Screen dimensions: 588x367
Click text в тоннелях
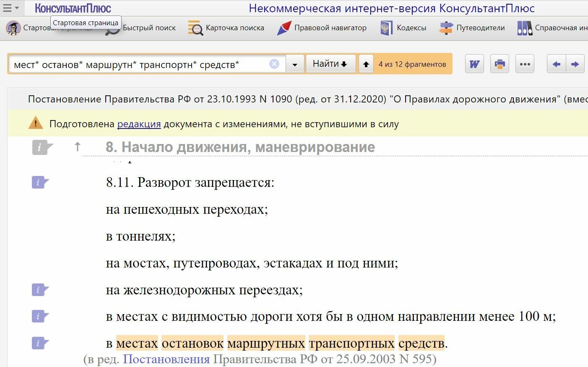140,236
